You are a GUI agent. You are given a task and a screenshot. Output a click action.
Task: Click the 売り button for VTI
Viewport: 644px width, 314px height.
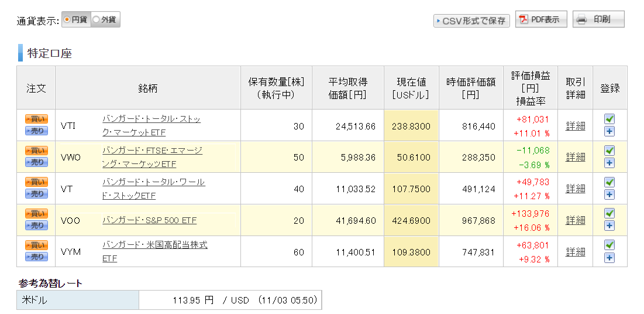(x=36, y=131)
